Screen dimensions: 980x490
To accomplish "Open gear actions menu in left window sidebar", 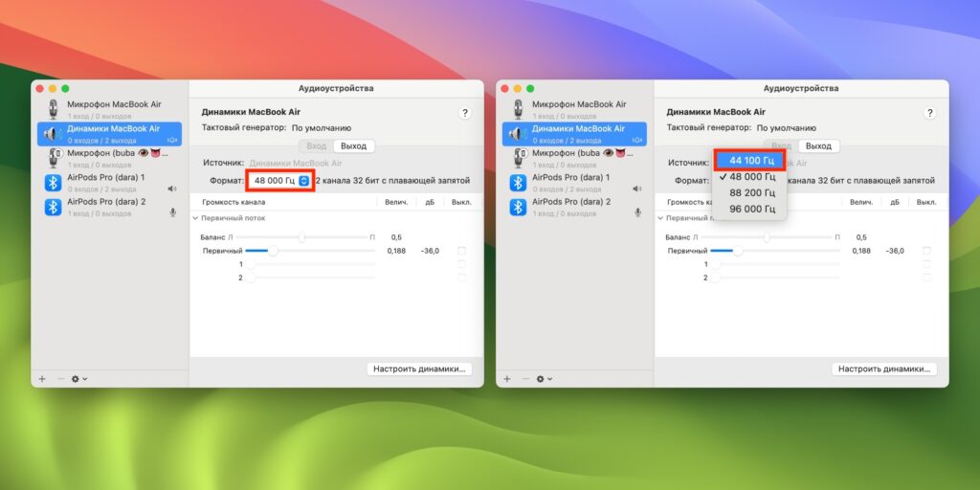I will click(x=78, y=379).
